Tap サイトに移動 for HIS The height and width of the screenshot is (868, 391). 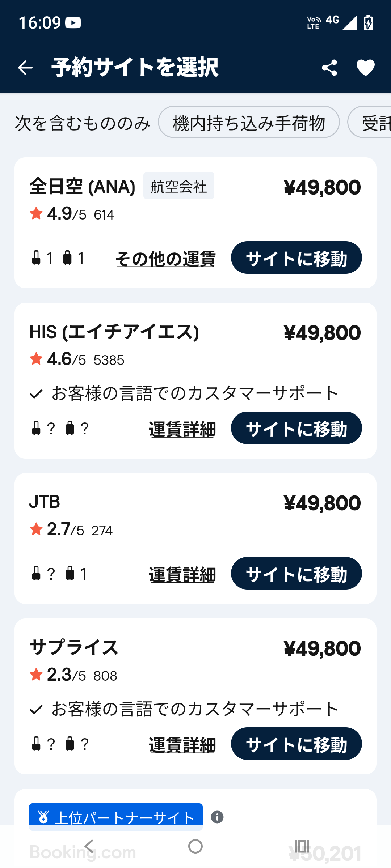tap(296, 428)
